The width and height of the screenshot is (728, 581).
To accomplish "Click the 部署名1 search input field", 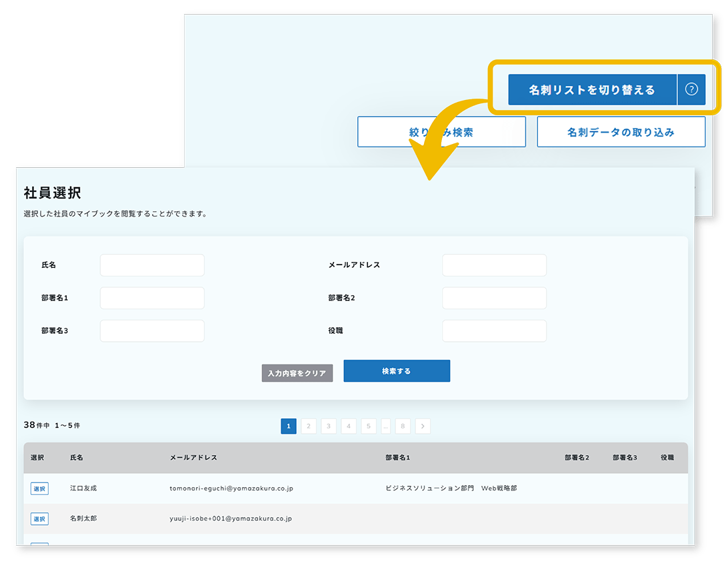I will tap(151, 298).
